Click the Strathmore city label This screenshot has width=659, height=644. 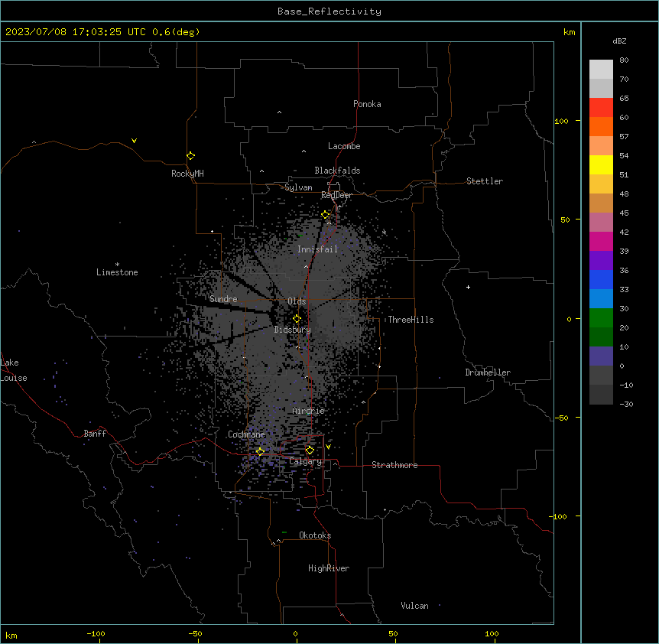(394, 465)
